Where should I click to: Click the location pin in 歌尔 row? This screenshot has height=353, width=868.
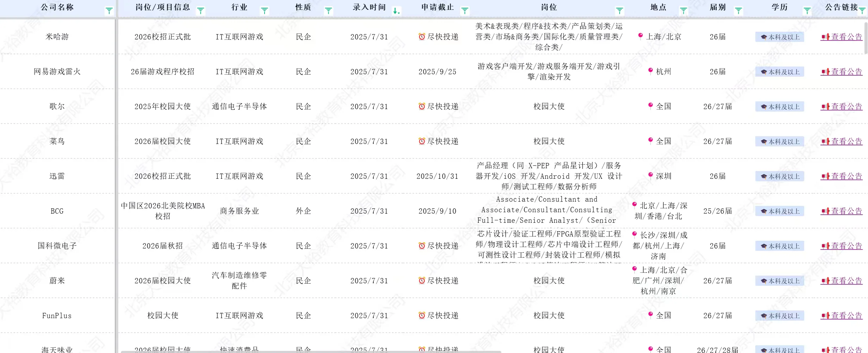pyautogui.click(x=650, y=106)
